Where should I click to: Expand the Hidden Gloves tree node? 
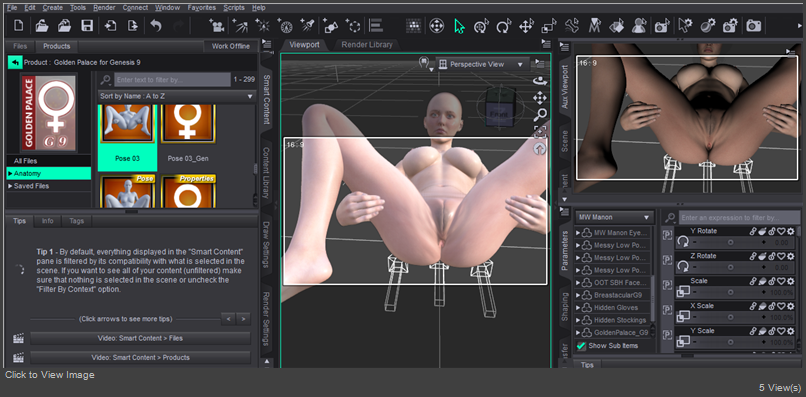578,308
